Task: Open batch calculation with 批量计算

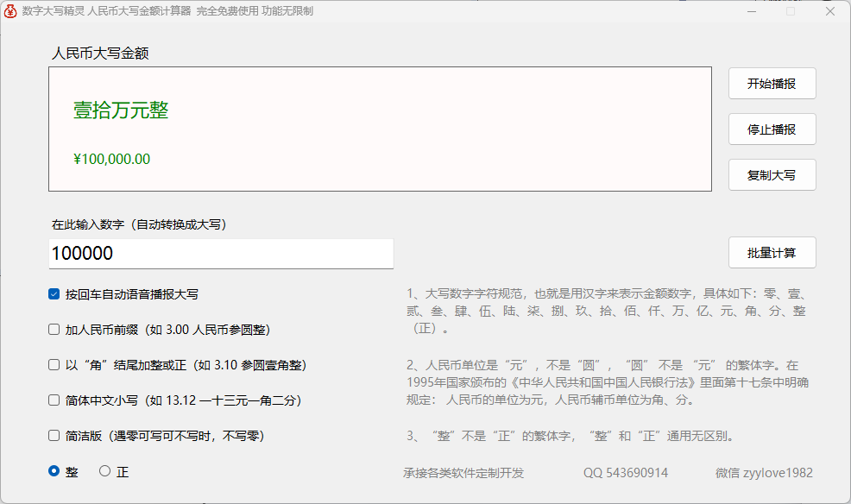Action: point(772,252)
